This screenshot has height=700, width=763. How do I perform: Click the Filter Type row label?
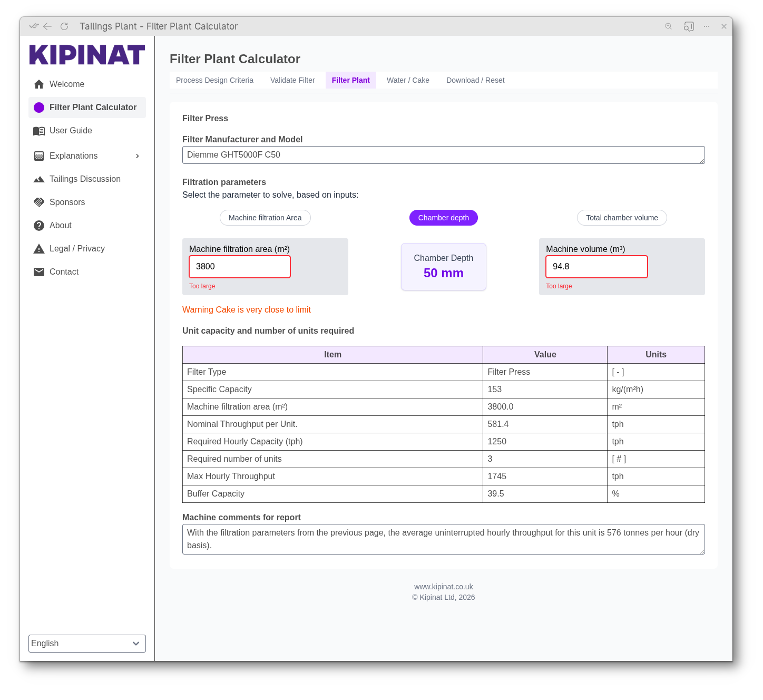tap(207, 372)
